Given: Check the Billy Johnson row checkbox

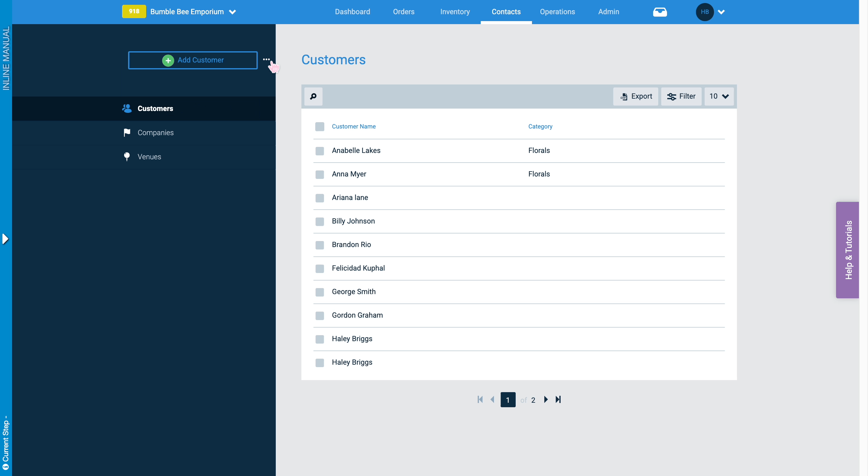Looking at the screenshot, I should click(319, 221).
